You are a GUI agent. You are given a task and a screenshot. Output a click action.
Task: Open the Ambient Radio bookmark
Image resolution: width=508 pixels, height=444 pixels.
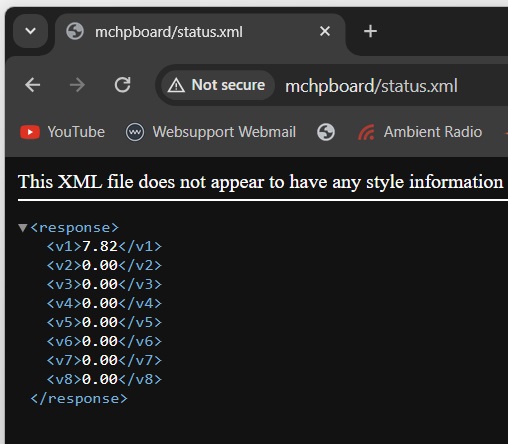(x=420, y=132)
